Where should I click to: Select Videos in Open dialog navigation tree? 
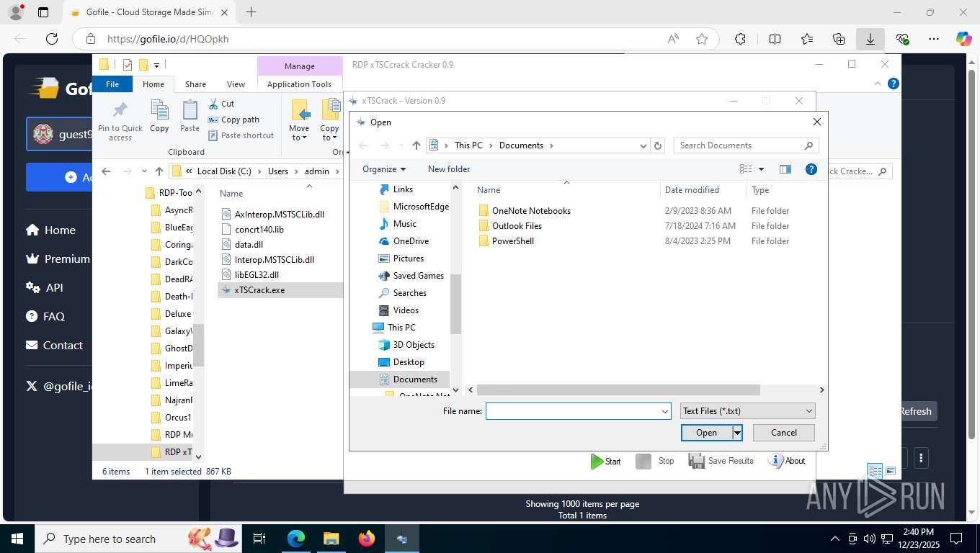pos(406,310)
